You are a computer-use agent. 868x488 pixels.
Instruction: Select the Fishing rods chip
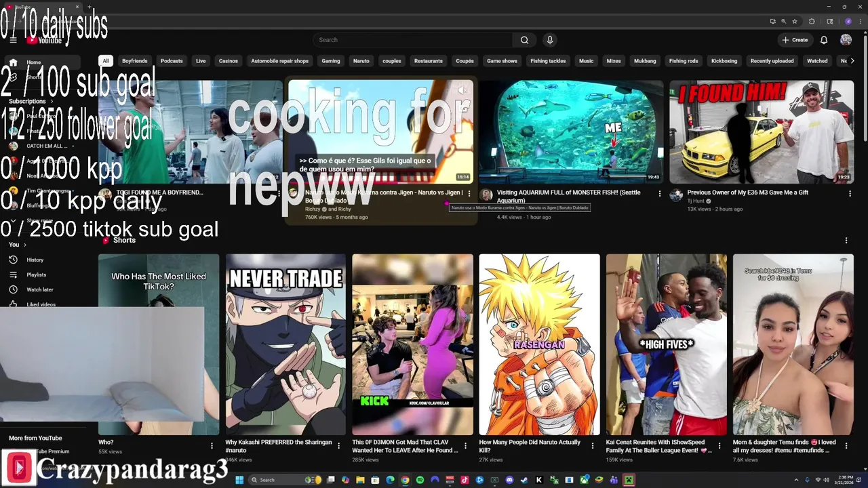tap(684, 61)
